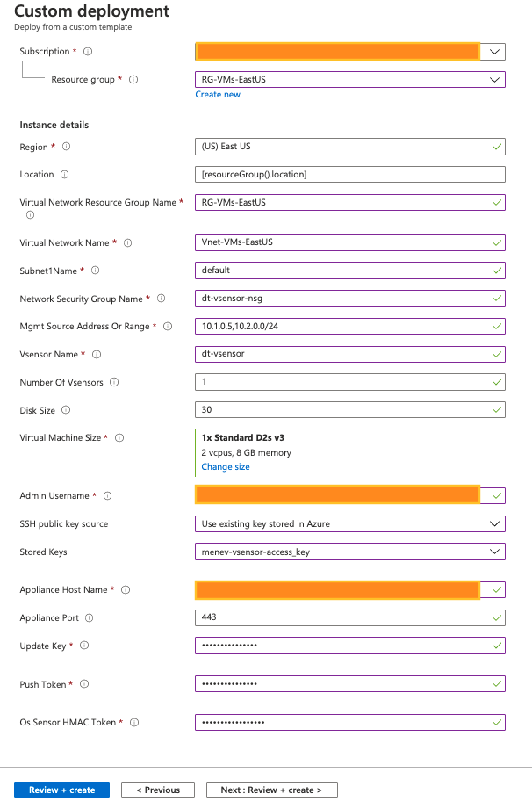Click info icon beside Virtual Network Name
Screen dimensions: 532x808
pos(127,242)
